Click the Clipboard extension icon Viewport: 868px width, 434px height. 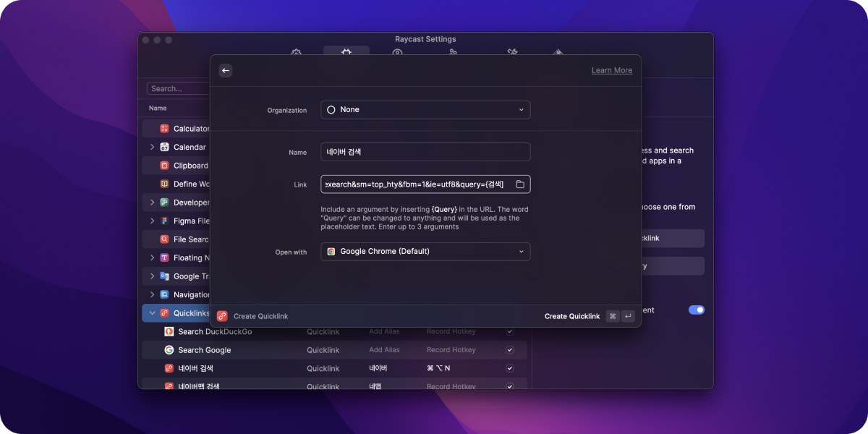pyautogui.click(x=164, y=166)
